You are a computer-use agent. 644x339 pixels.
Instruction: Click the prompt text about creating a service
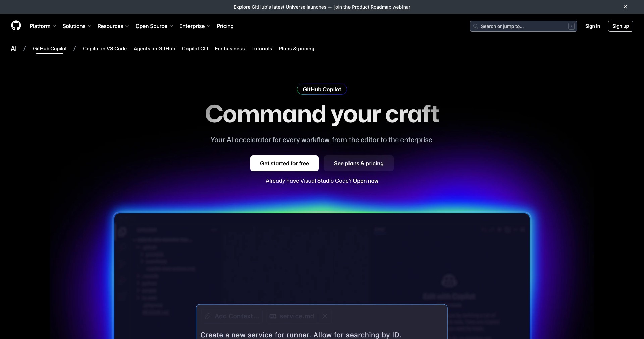tap(301, 335)
